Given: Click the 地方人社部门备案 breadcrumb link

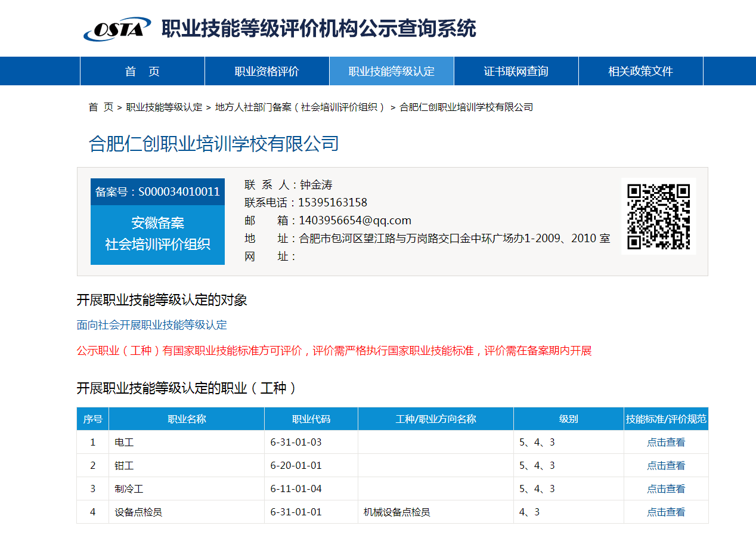Looking at the screenshot, I should pyautogui.click(x=300, y=107).
